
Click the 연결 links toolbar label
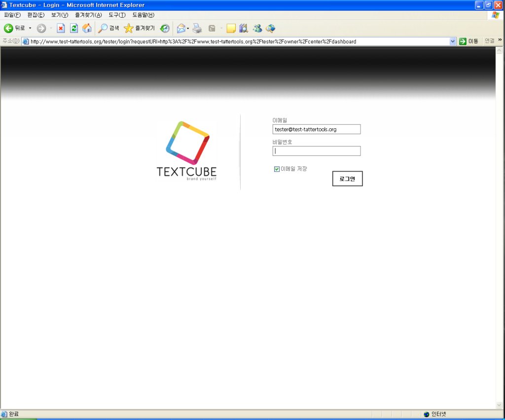pos(490,40)
